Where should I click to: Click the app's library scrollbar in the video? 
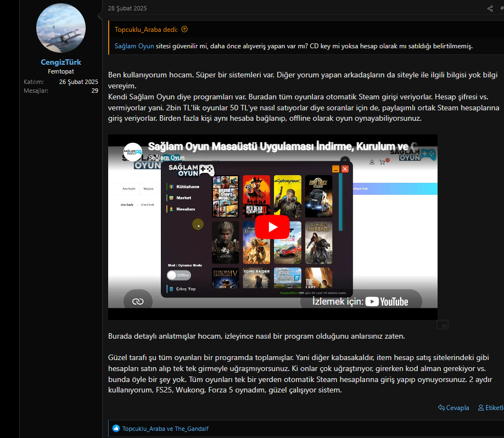click(x=340, y=203)
